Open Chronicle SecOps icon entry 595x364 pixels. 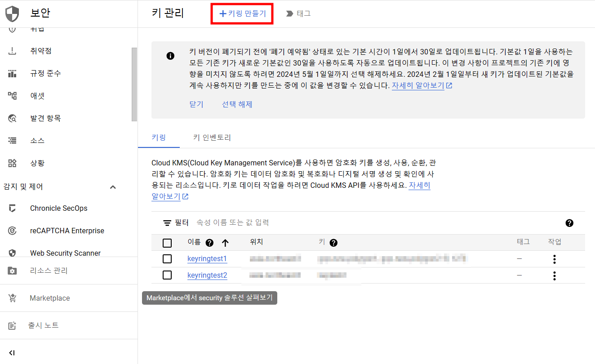pyautogui.click(x=12, y=208)
